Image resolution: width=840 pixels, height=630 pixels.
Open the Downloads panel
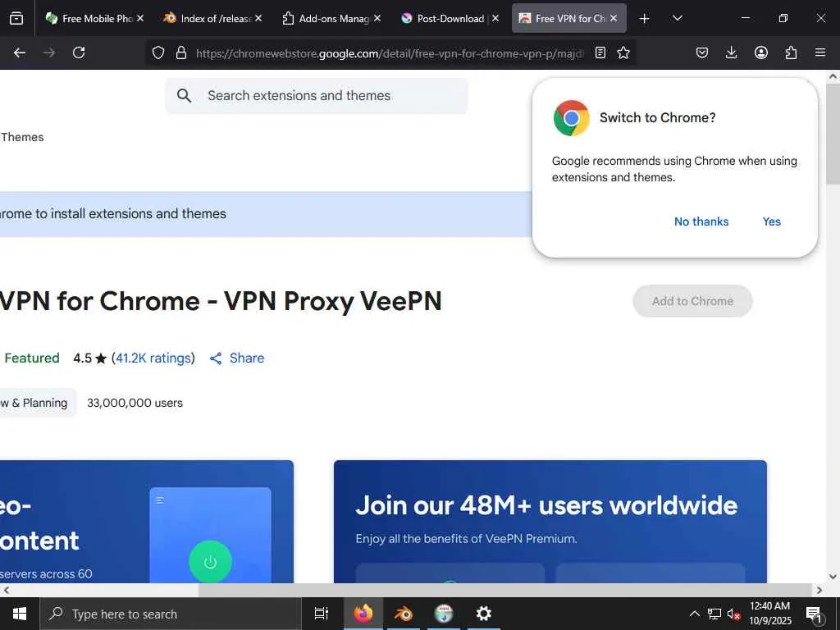(x=731, y=52)
